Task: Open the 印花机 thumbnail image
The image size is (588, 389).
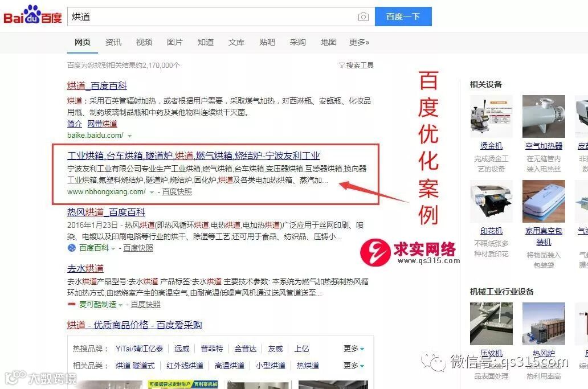Action: 491,201
